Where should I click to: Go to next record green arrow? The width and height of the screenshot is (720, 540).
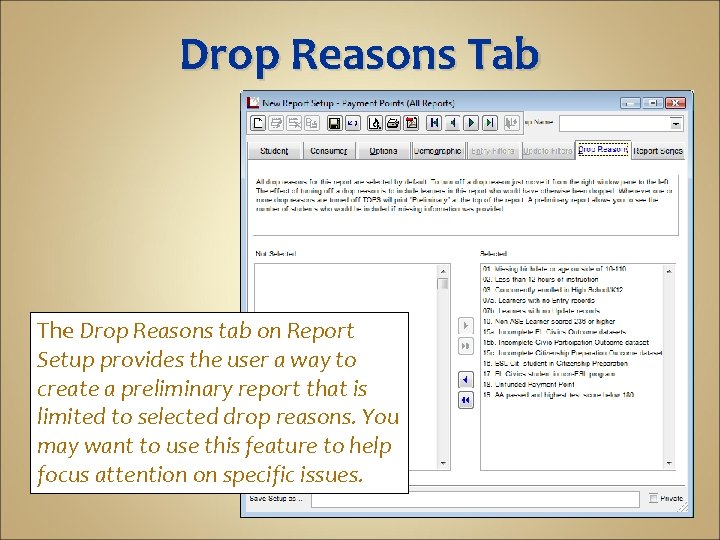471,123
